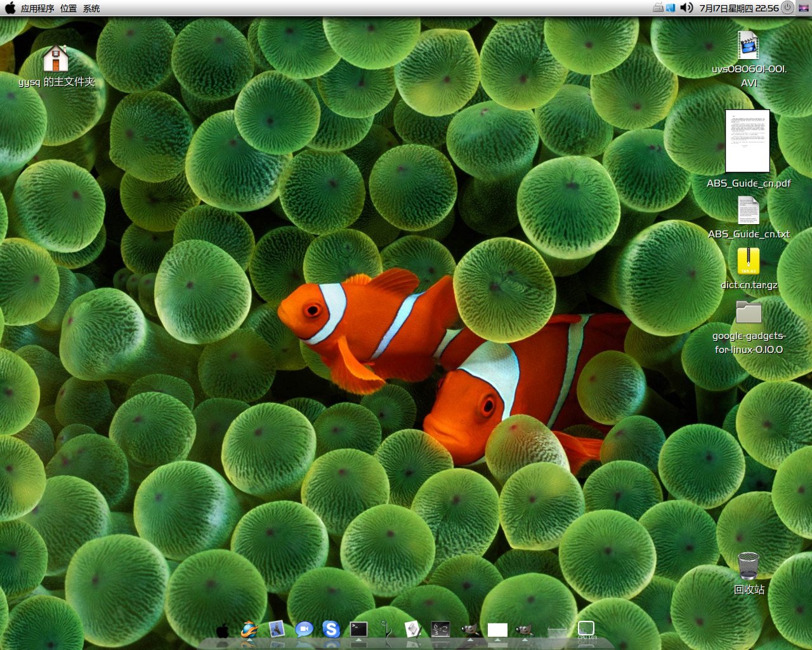This screenshot has height=650, width=812.
Task: Select the dict.cn.tar.gz archive icon
Action: (749, 261)
